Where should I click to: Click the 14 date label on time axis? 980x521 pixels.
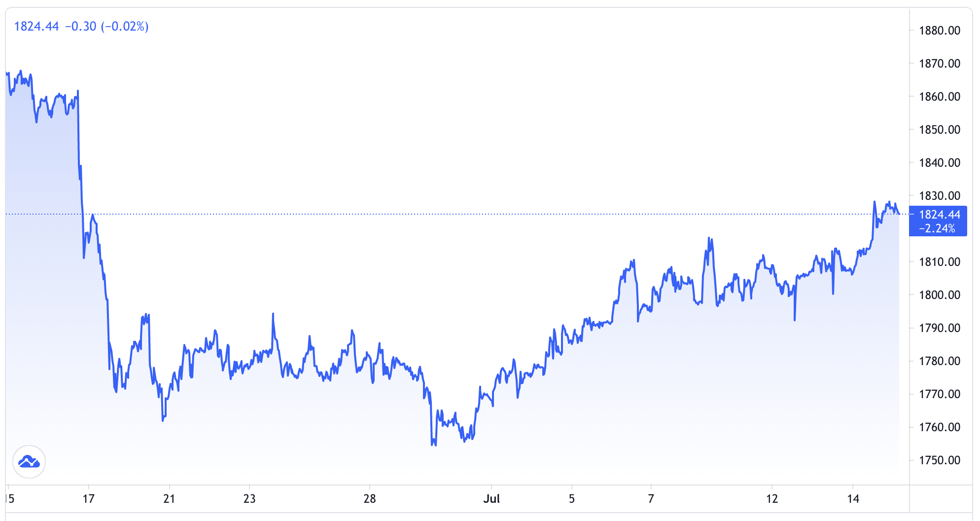pos(852,499)
